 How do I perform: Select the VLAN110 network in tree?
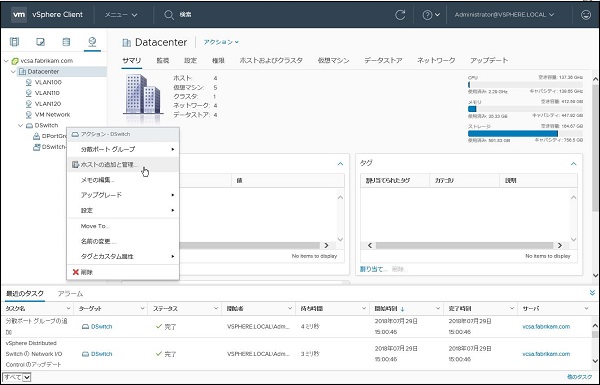(47, 93)
